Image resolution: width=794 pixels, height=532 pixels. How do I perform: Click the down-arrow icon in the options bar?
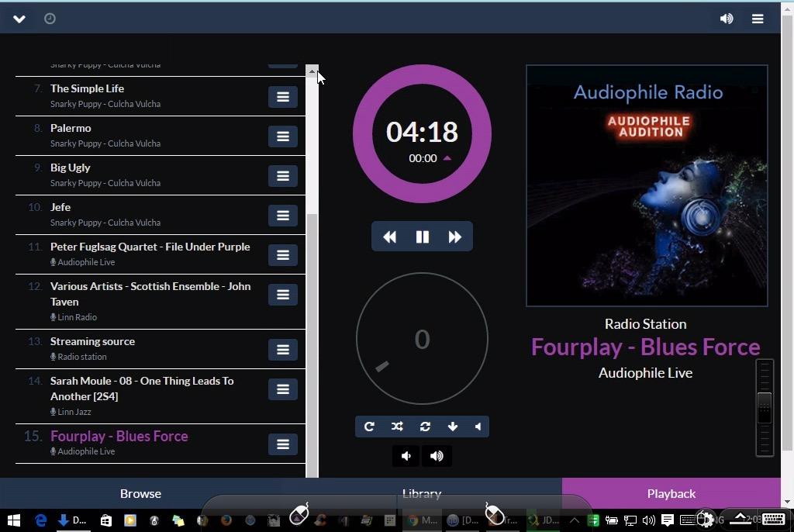click(x=453, y=427)
